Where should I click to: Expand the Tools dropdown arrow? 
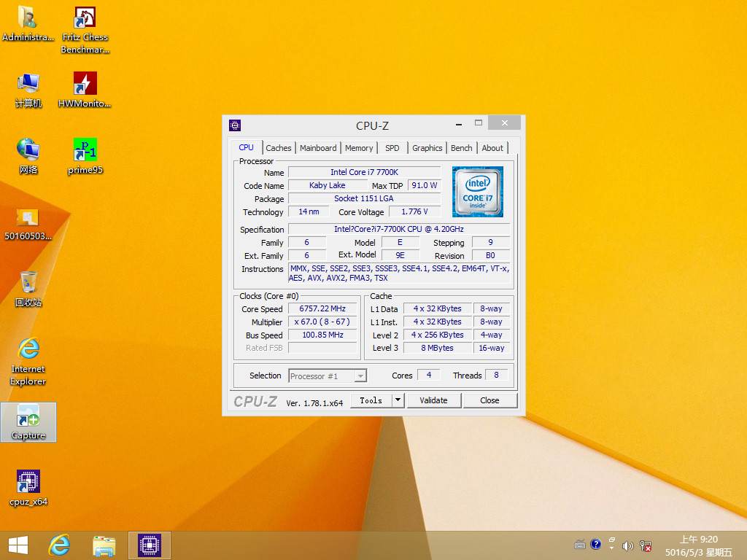click(x=398, y=400)
